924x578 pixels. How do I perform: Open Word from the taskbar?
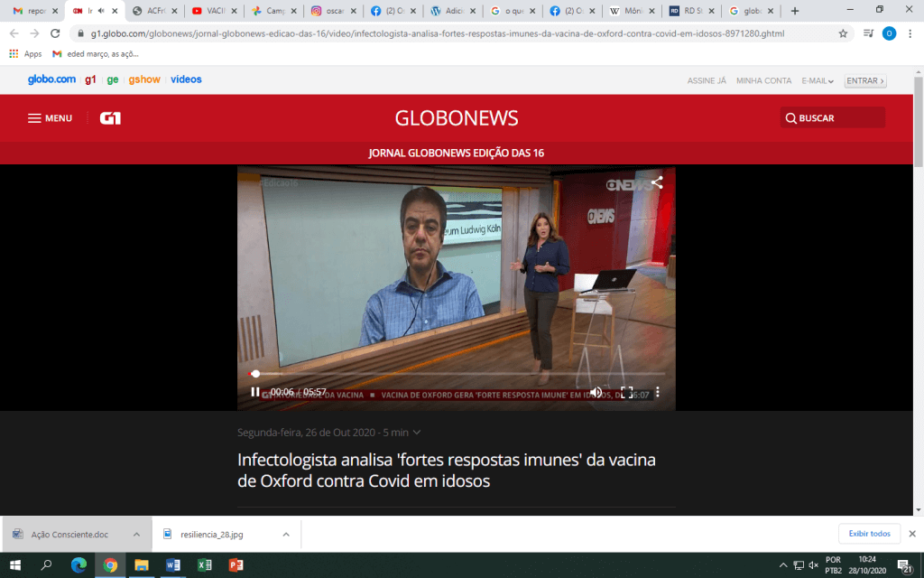point(172,565)
